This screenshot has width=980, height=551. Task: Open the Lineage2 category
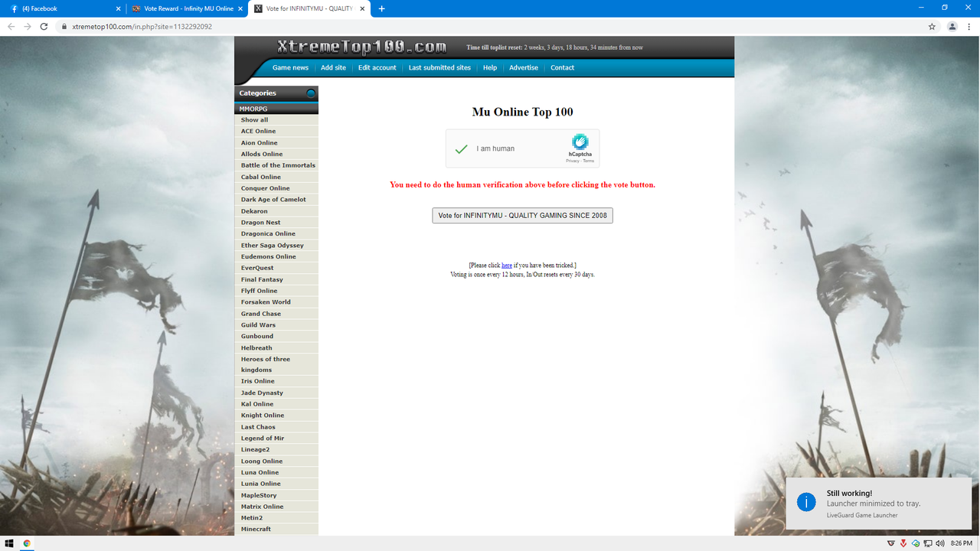(255, 449)
